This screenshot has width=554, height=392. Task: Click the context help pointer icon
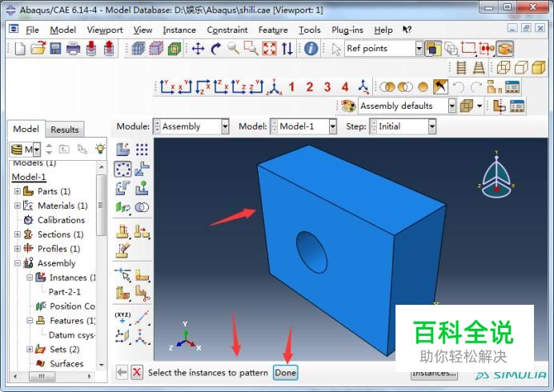(407, 30)
